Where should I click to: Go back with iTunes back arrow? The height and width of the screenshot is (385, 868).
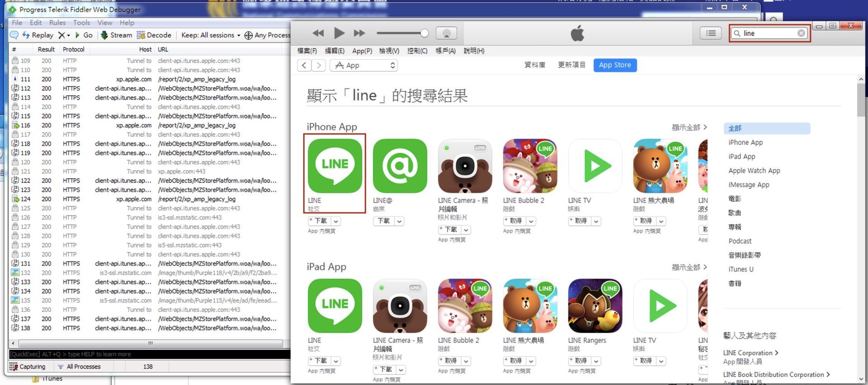tap(304, 65)
